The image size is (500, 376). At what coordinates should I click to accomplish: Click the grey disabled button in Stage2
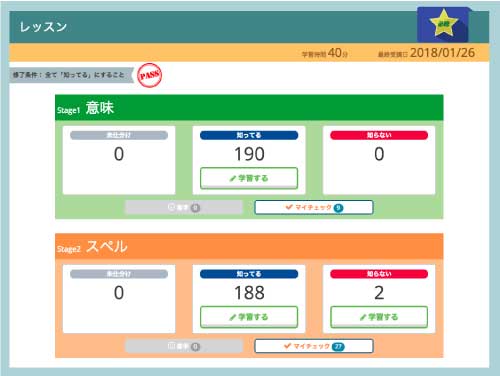pos(184,346)
